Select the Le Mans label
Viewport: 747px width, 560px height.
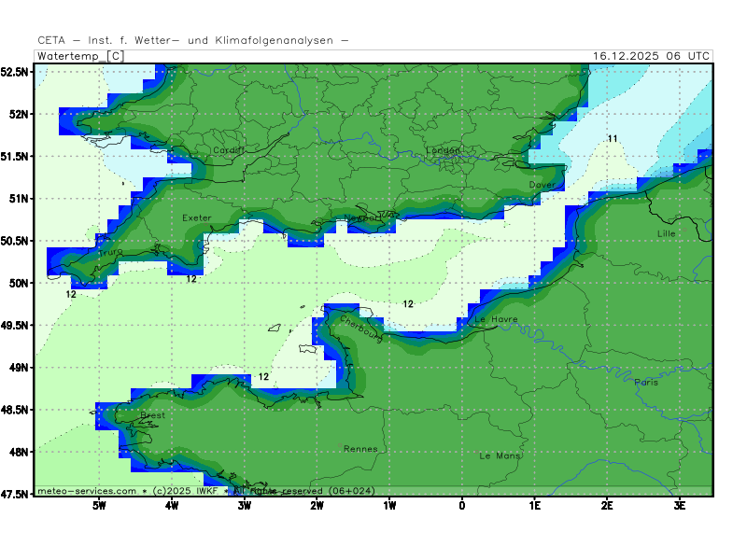(x=500, y=456)
